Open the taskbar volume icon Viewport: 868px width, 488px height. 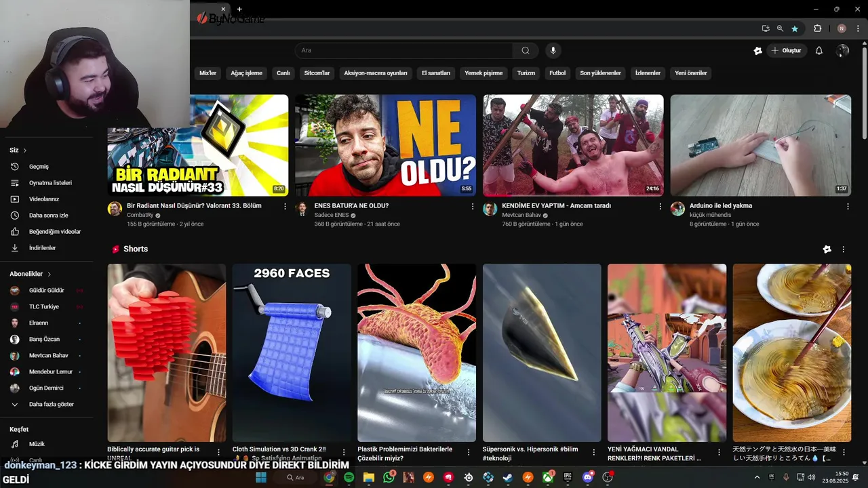pos(811,477)
